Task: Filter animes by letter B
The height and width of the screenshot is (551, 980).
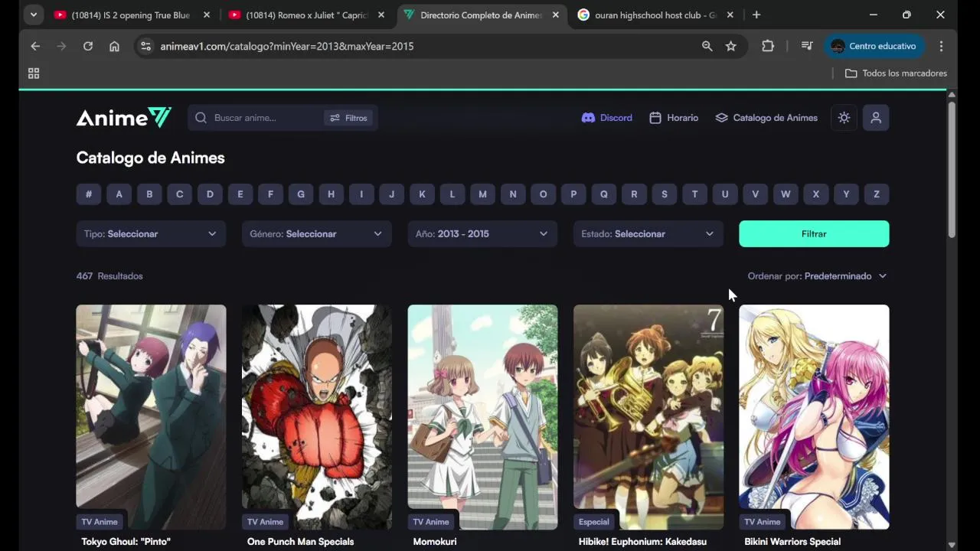Action: [149, 194]
